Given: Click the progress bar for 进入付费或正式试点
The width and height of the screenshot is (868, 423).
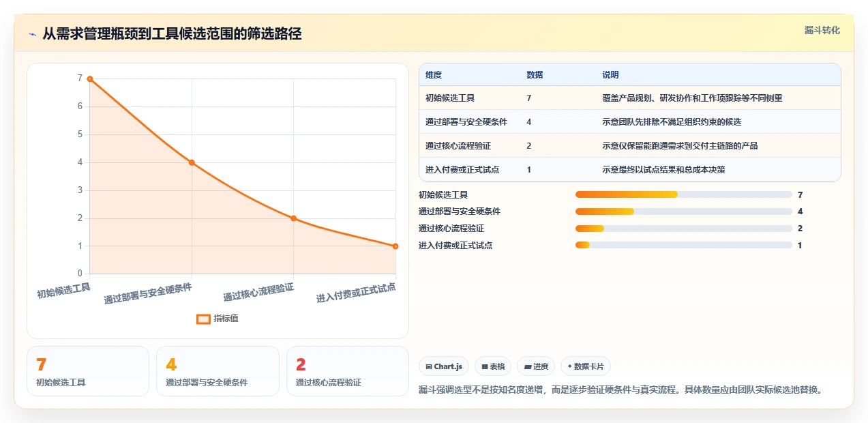Looking at the screenshot, I should (684, 245).
